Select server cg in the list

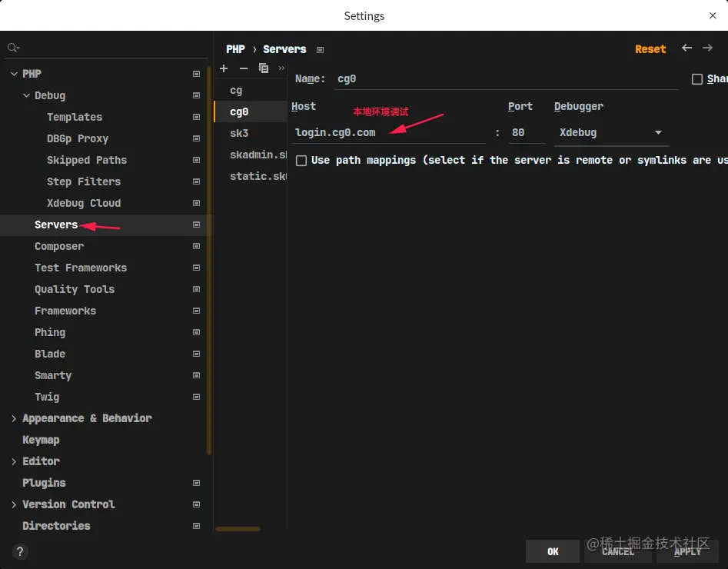251,90
